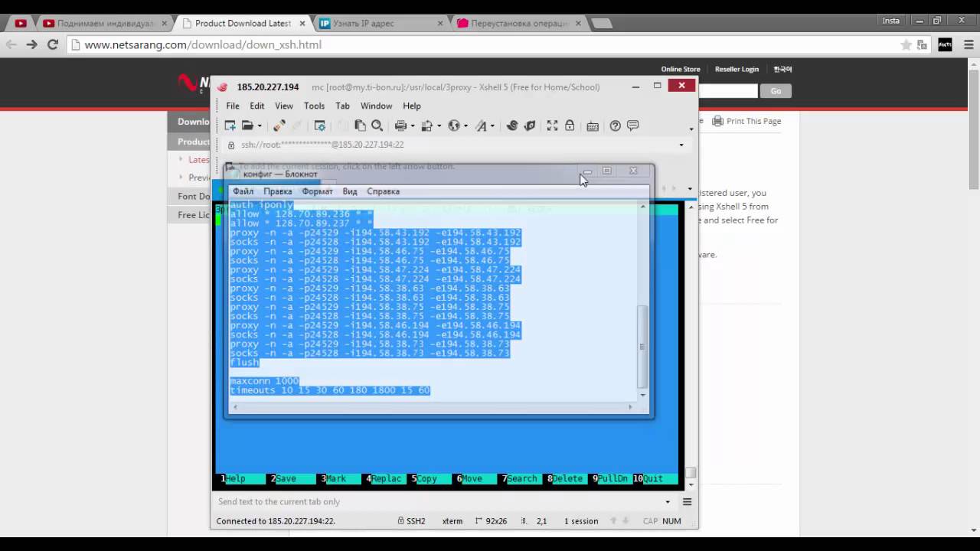
Task: Open the virtual keyboard toolbar icon
Action: pos(593,126)
